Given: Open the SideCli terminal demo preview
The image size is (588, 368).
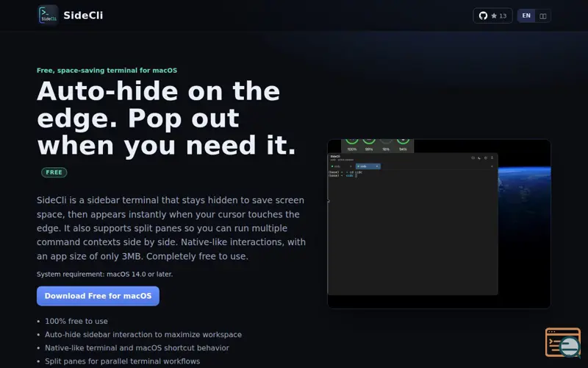Looking at the screenshot, I should pyautogui.click(x=439, y=224).
